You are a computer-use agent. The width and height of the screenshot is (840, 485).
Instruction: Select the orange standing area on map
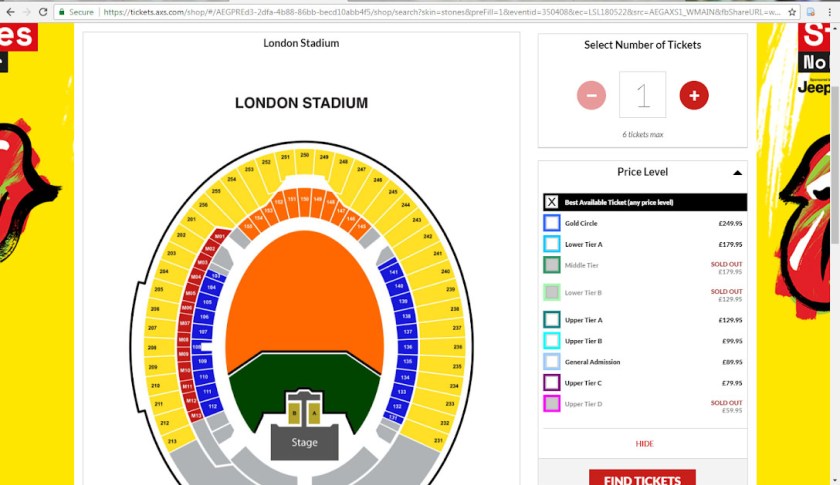point(304,290)
